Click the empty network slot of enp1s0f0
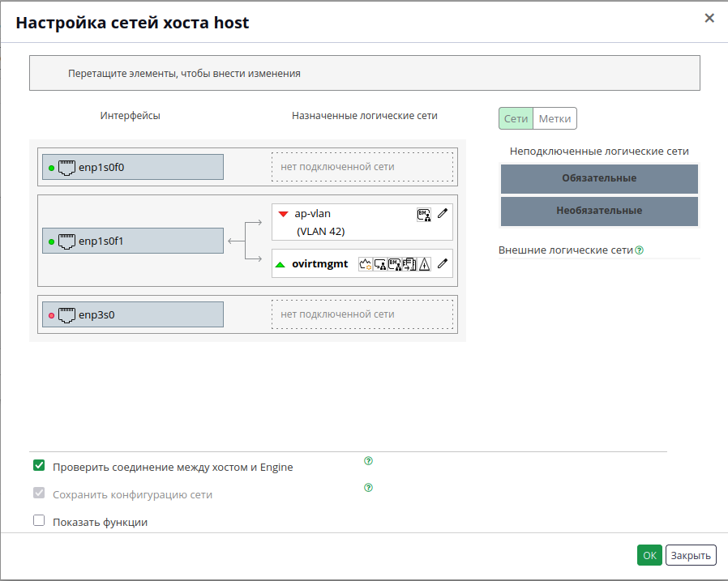Screen dimensions: 728x581 pyautogui.click(x=362, y=167)
